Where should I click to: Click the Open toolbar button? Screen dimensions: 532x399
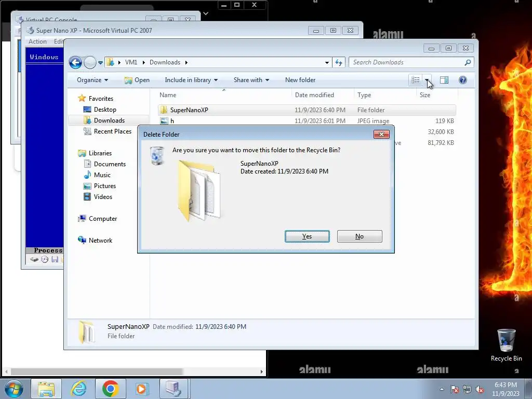pyautogui.click(x=137, y=80)
